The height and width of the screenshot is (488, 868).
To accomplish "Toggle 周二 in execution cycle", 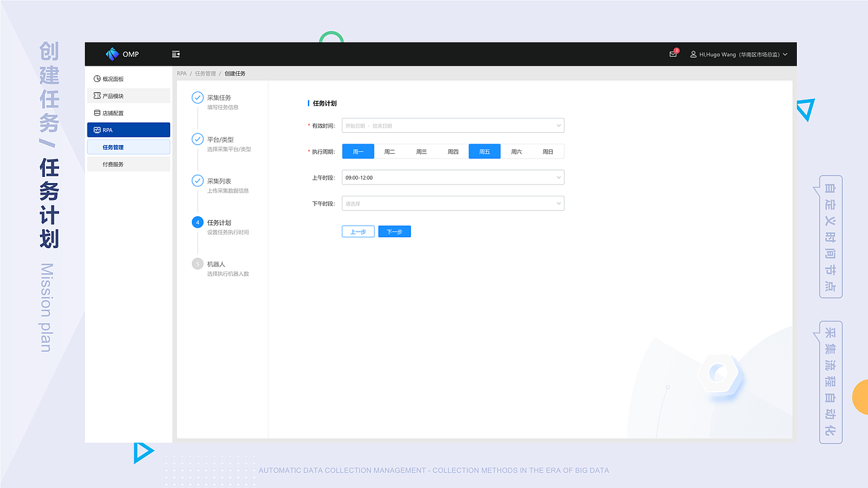I will pos(390,152).
